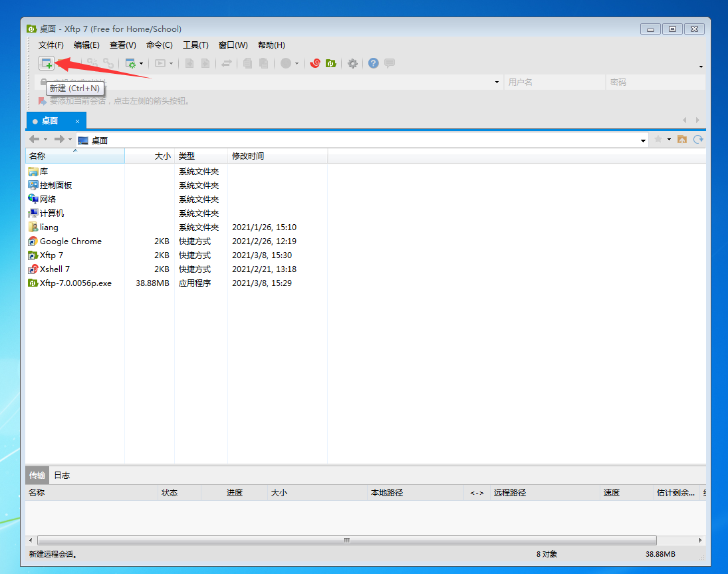728x574 pixels.
Task: Open the 编辑(E) menu
Action: click(x=86, y=45)
